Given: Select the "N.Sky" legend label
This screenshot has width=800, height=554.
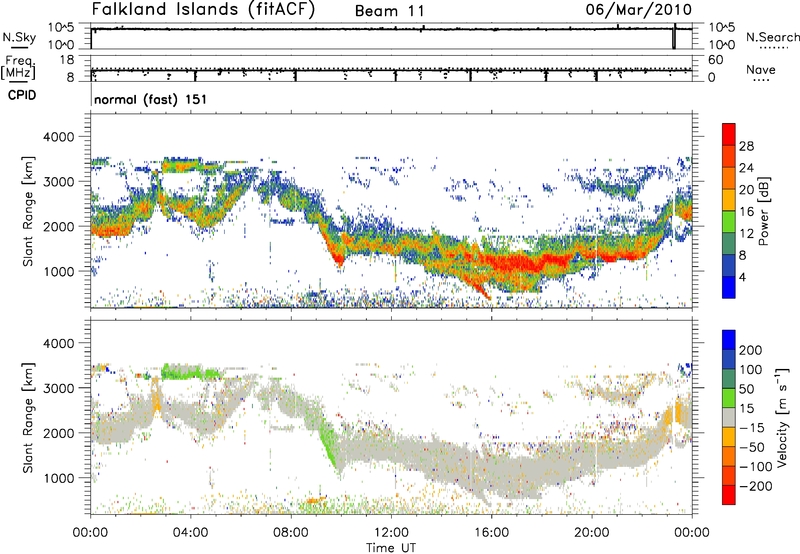Looking at the screenshot, I should pyautogui.click(x=19, y=37).
